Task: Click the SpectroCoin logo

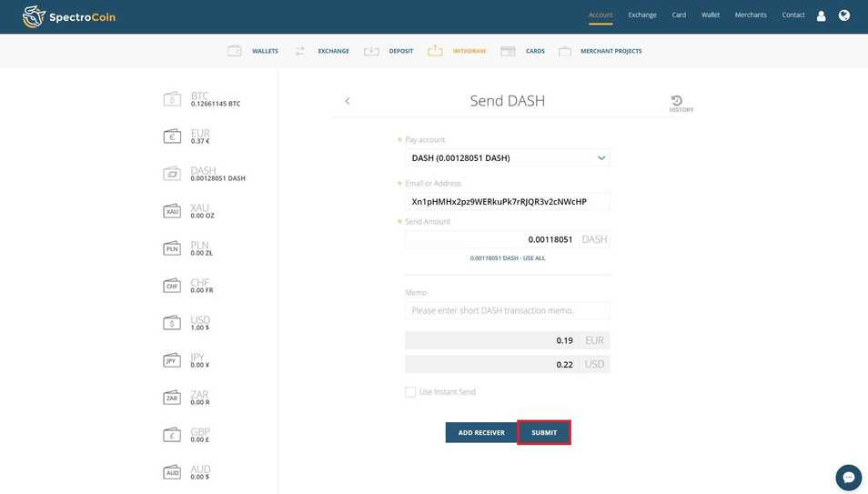Action: coord(68,16)
